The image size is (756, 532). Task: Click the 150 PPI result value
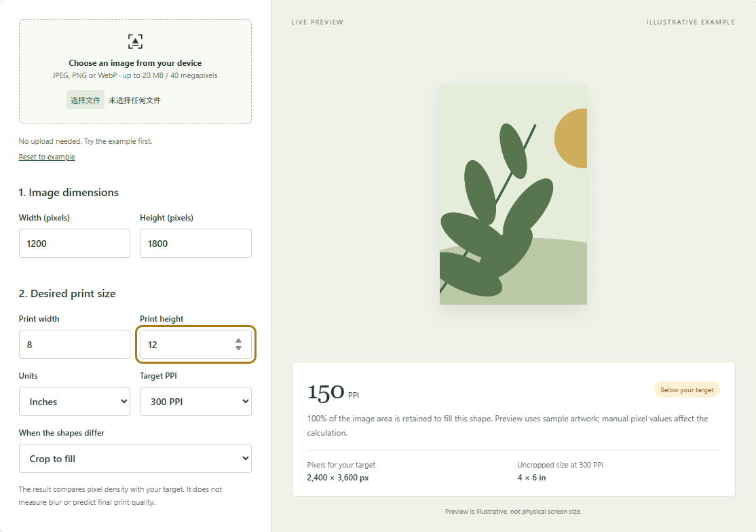[x=333, y=392]
